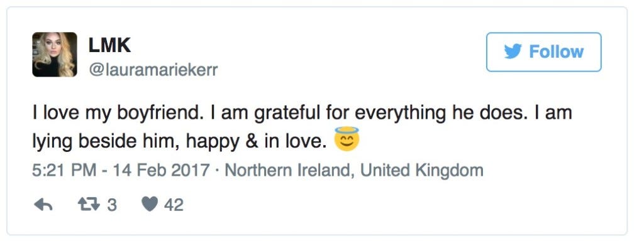This screenshot has width=644, height=248.
Task: Open LMK's profile picture thumbnail
Action: [55, 55]
